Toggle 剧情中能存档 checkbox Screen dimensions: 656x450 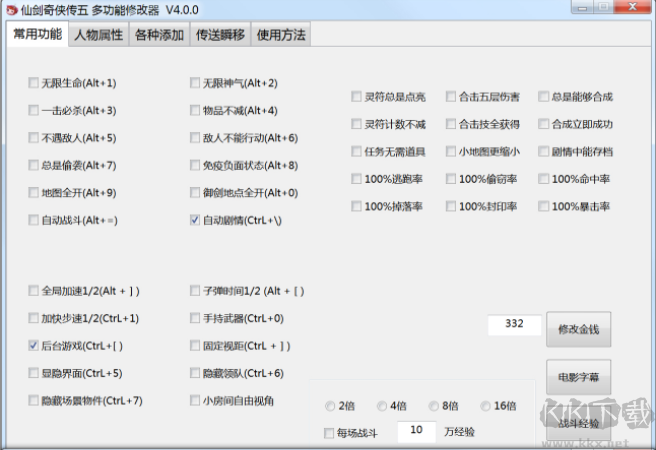pos(543,151)
